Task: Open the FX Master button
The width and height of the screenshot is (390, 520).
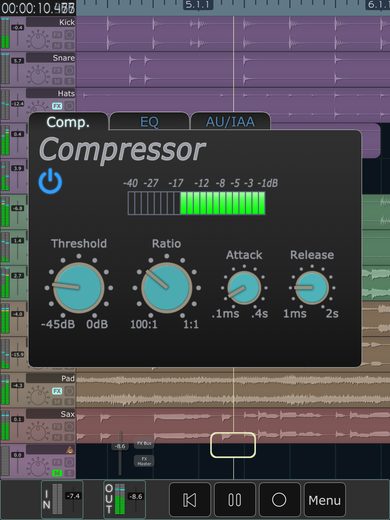Action: click(144, 461)
